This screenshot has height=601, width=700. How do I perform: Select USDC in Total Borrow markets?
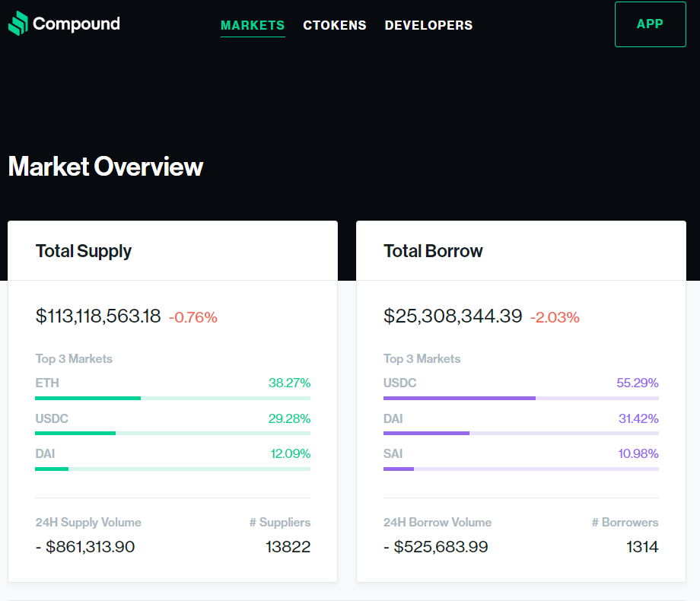pos(400,383)
